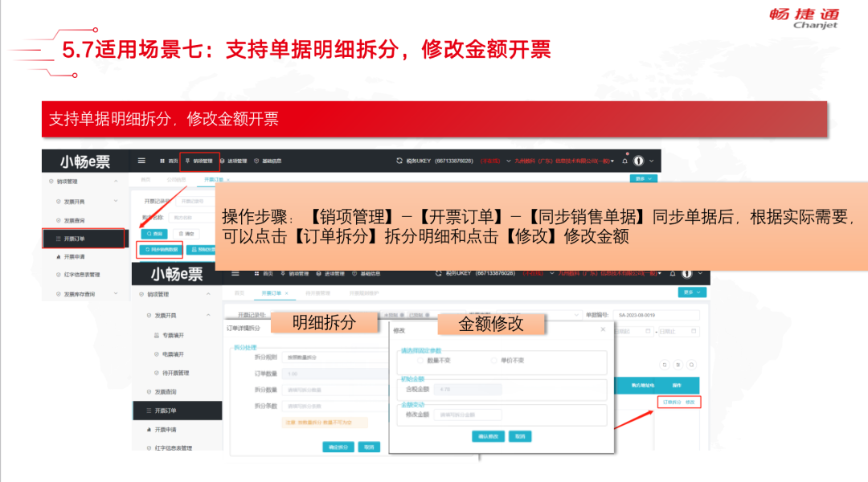
Task: Click the refresh icon beside 税务UKEY in the front window
Action: (439, 273)
